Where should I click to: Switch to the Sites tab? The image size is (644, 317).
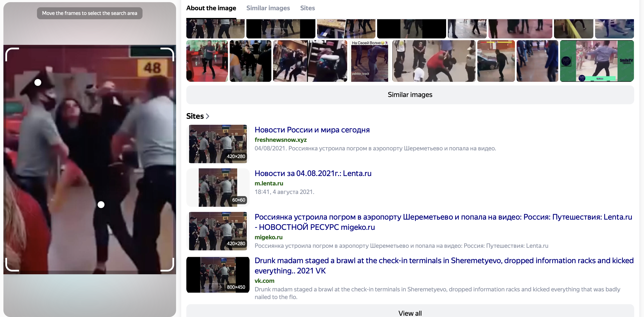[307, 8]
